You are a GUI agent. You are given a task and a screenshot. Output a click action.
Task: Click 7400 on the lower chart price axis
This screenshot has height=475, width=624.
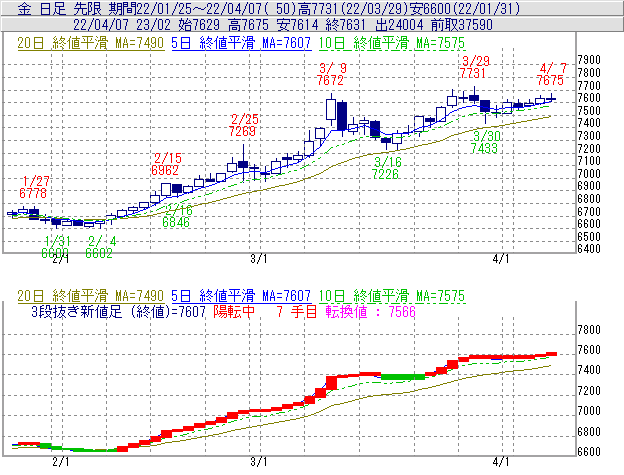(589, 370)
